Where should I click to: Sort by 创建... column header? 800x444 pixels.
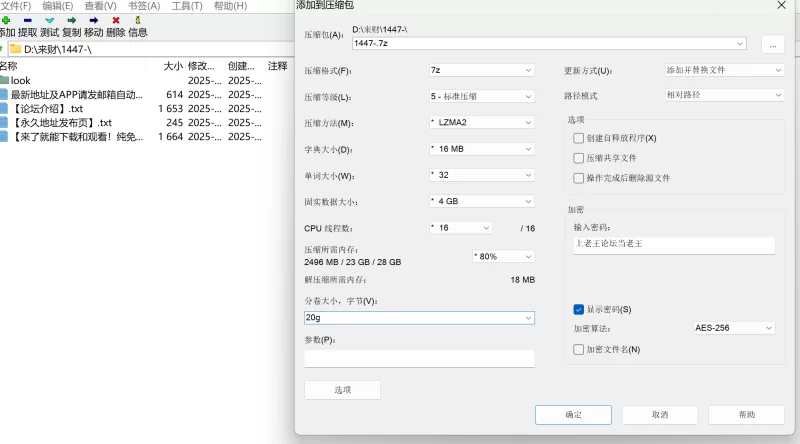(x=241, y=66)
